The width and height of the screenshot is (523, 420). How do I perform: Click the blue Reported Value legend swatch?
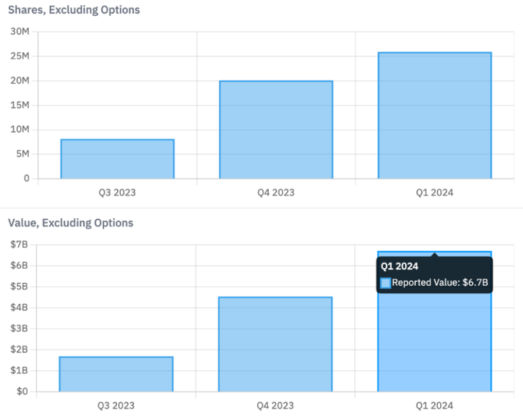point(385,283)
